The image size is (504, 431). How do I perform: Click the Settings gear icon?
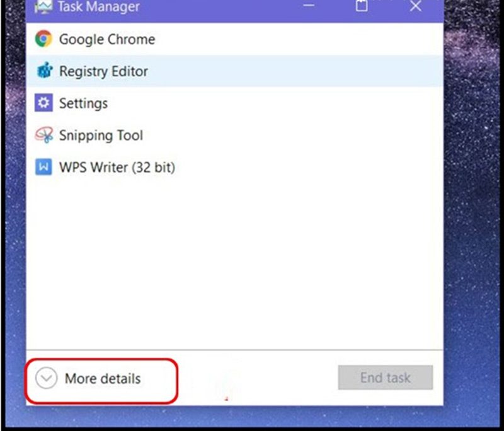tap(43, 103)
